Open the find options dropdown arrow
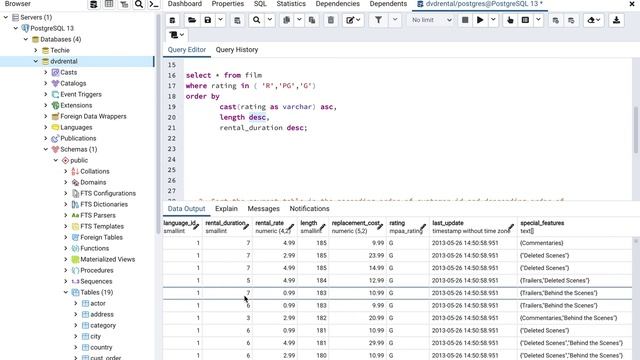The height and width of the screenshot is (360, 640). click(x=269, y=20)
